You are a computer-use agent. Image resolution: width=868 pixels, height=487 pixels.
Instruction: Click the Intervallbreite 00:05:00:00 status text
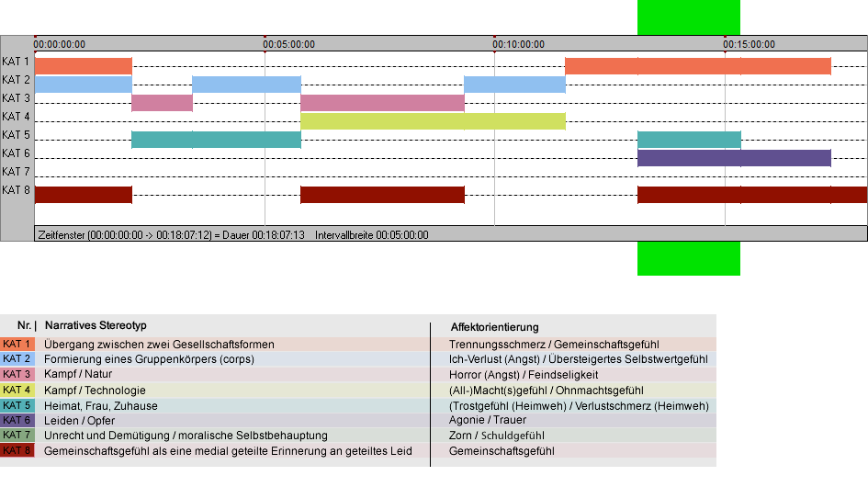371,235
